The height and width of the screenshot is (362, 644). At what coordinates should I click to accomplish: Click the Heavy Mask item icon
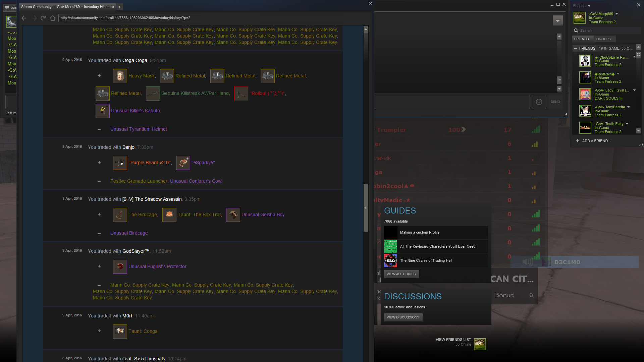pyautogui.click(x=120, y=76)
